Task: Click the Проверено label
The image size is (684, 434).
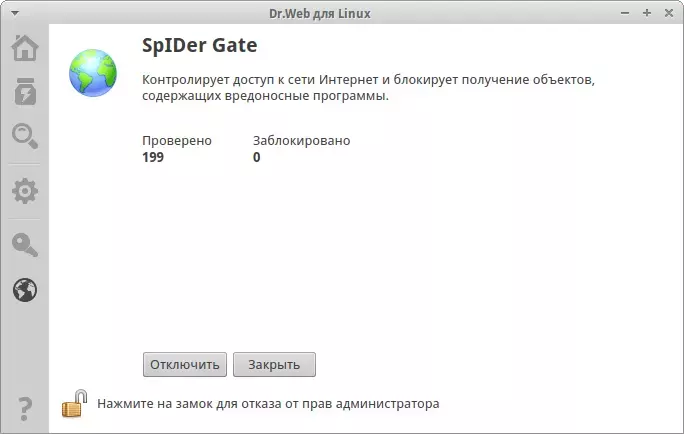Action: [177, 140]
